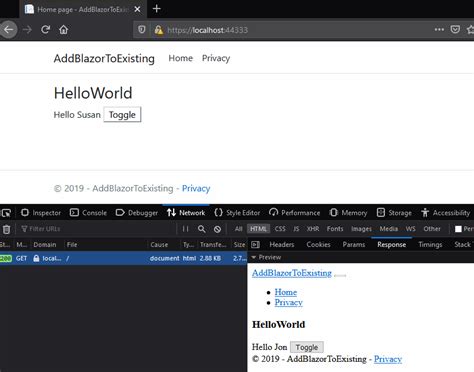Toggle the Media request filter
This screenshot has width=474, height=372.
pyautogui.click(x=389, y=229)
